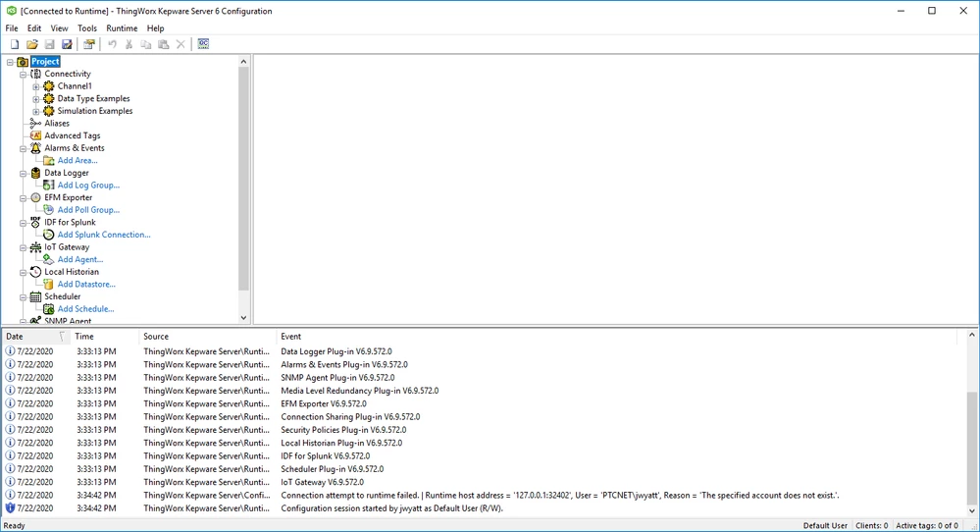Click the Add Log Group... link
Viewport: 980px width, 532px height.
88,186
